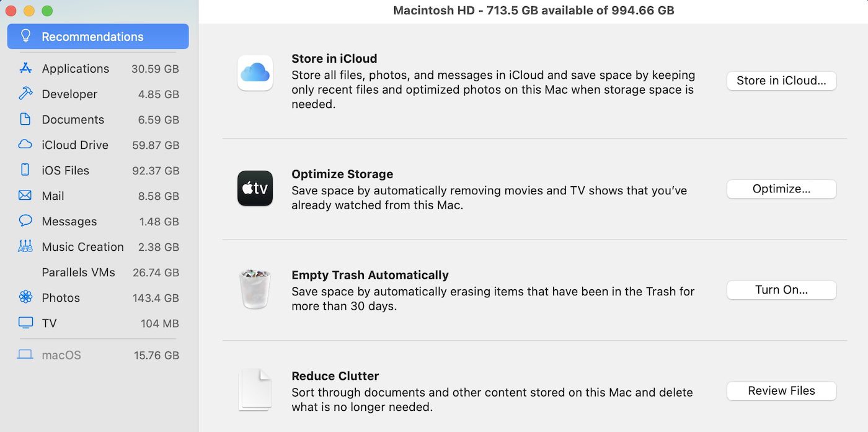The height and width of the screenshot is (432, 868).
Task: Open the Store in iCloud… button
Action: (x=781, y=81)
